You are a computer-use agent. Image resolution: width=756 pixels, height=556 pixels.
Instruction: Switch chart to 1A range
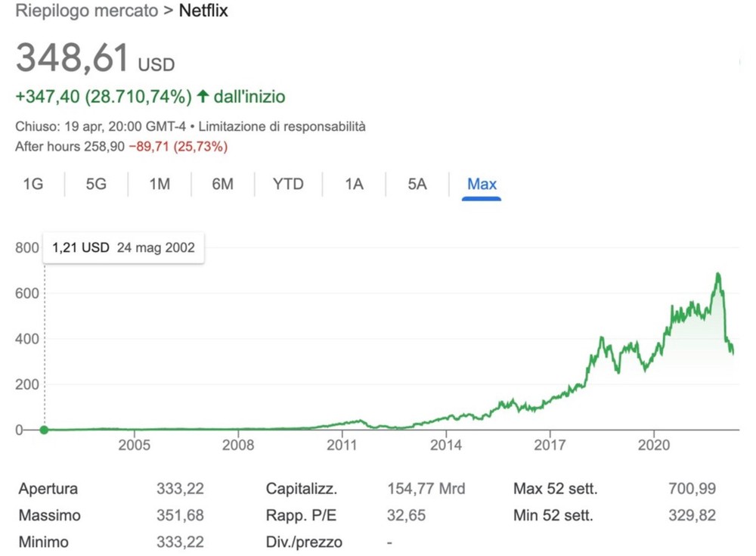pos(354,184)
